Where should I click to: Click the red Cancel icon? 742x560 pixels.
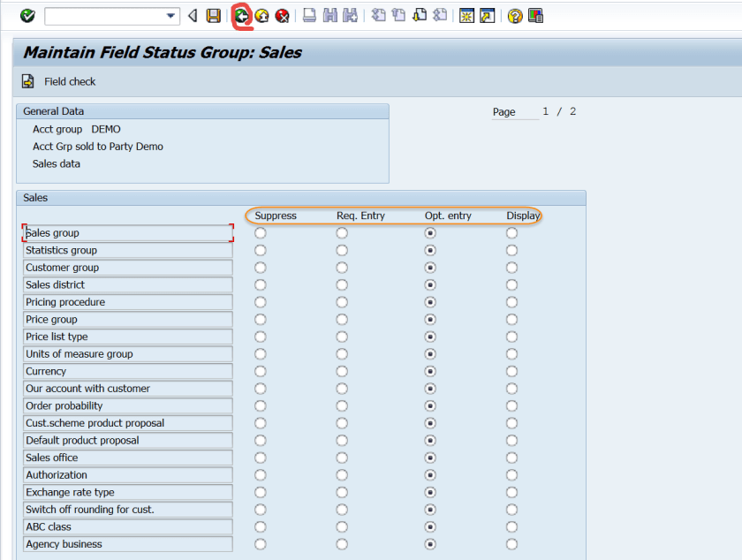point(282,16)
